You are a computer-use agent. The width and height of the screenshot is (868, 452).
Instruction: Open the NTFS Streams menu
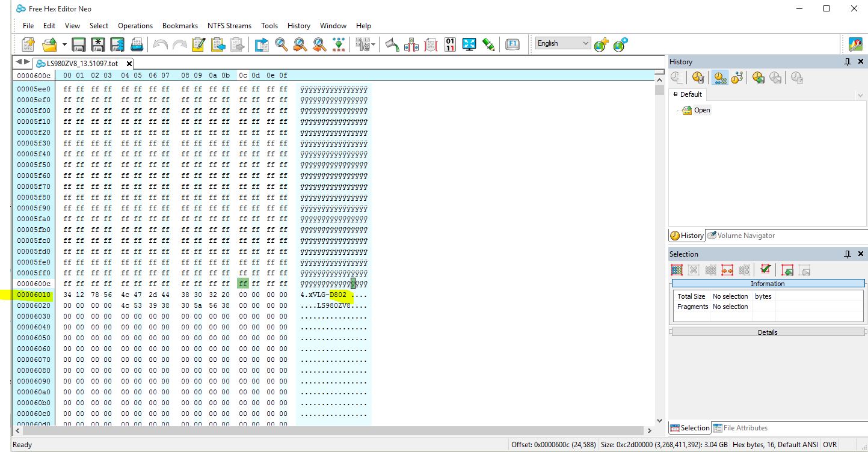tap(229, 26)
